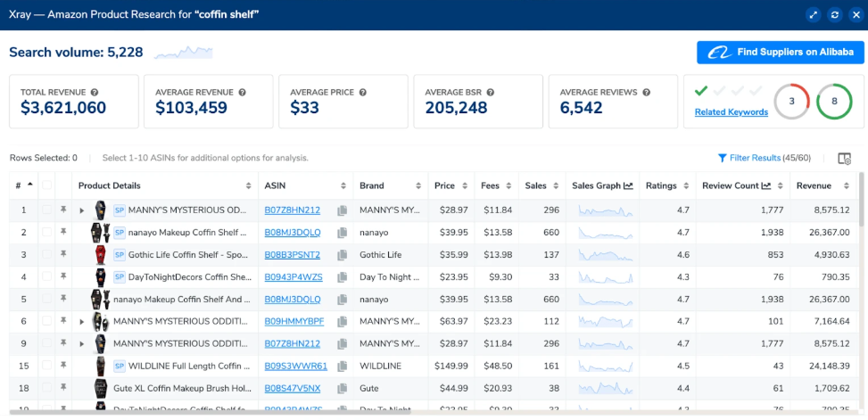Open ASIN link B08MJ3DQLQ in row 5
Screen dimensions: 868x420
click(x=293, y=299)
